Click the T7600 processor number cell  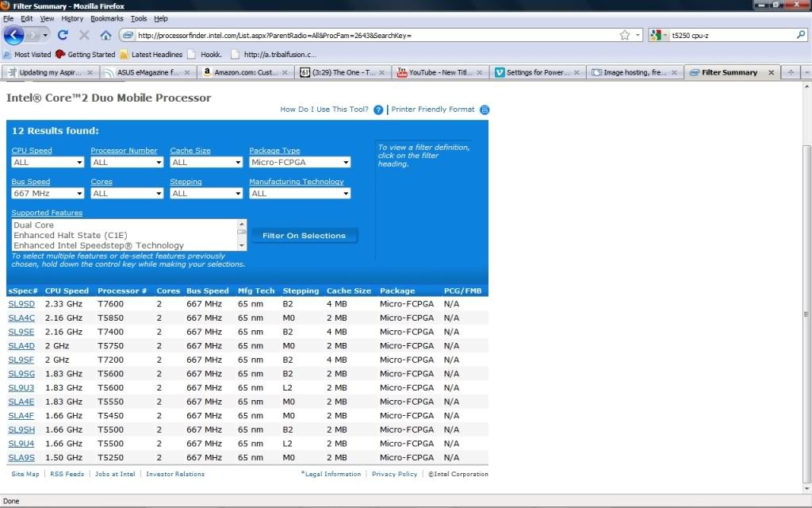click(x=111, y=304)
